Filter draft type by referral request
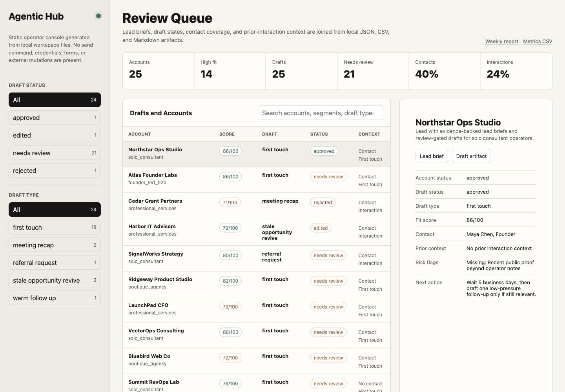This screenshot has height=392, width=565. 55,263
